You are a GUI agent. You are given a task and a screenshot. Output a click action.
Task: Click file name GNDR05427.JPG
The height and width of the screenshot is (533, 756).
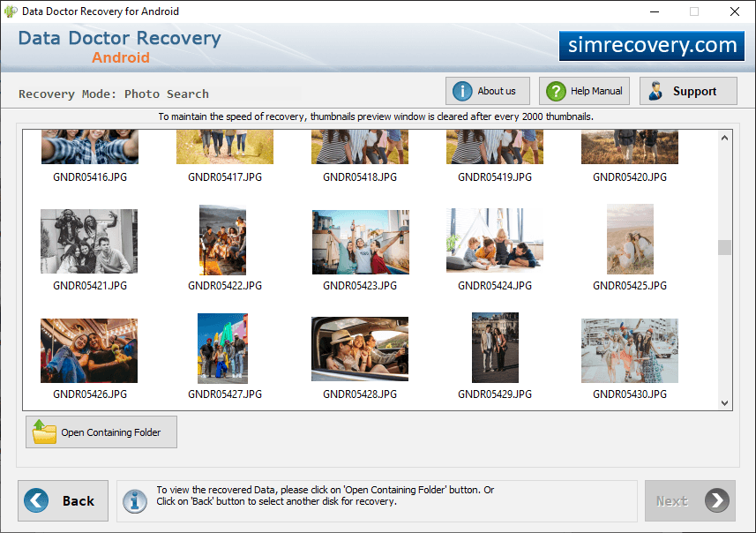point(225,394)
